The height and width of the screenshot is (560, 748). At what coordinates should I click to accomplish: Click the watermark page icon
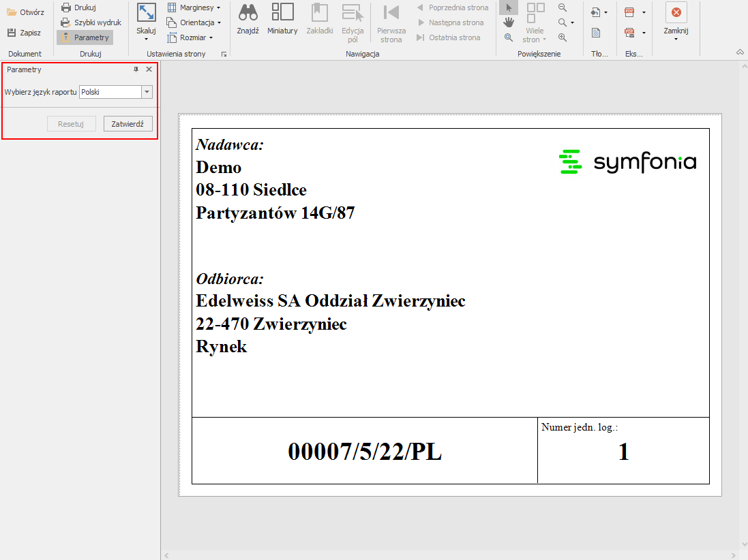coord(596,33)
